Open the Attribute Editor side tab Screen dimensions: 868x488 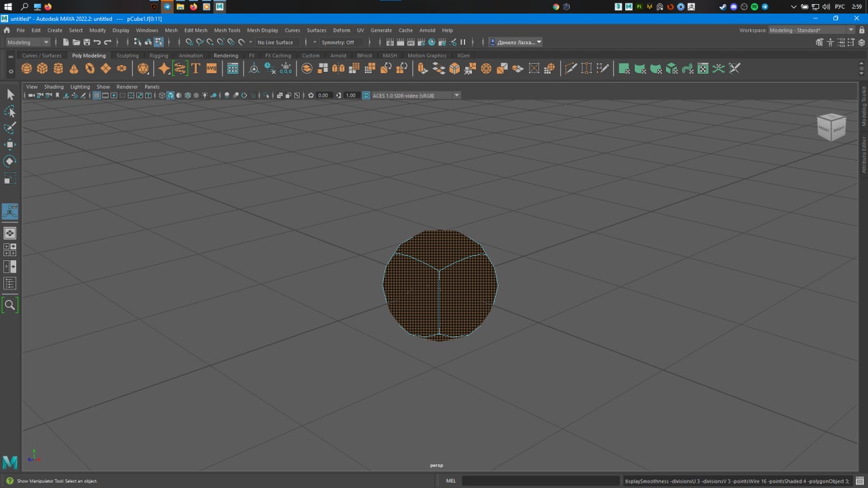[864, 155]
